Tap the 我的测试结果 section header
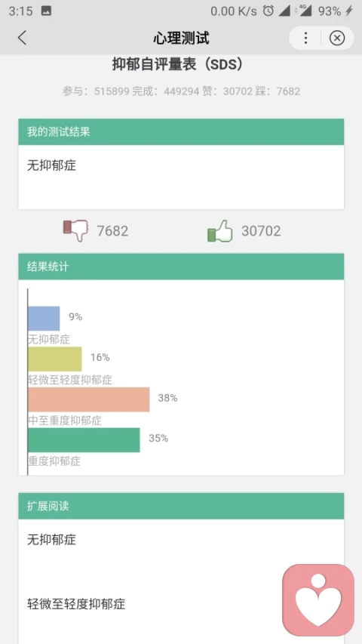Screen dimensions: 362x644 point(181,132)
